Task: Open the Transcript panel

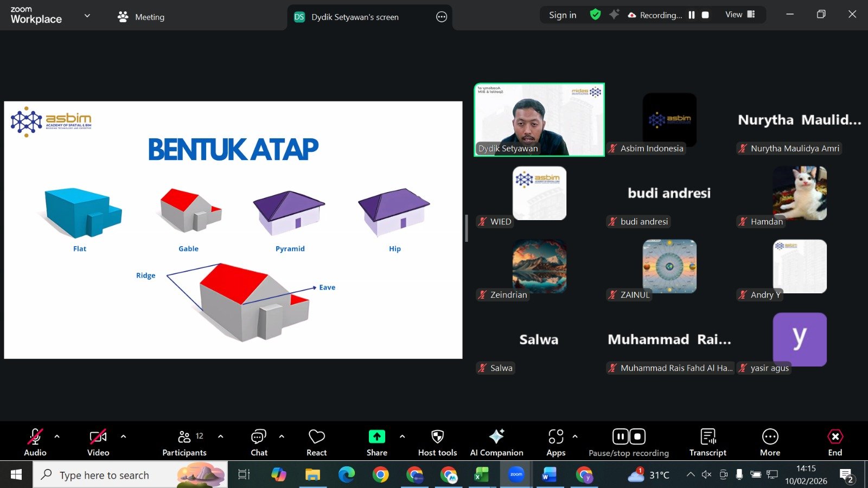Action: [707, 442]
